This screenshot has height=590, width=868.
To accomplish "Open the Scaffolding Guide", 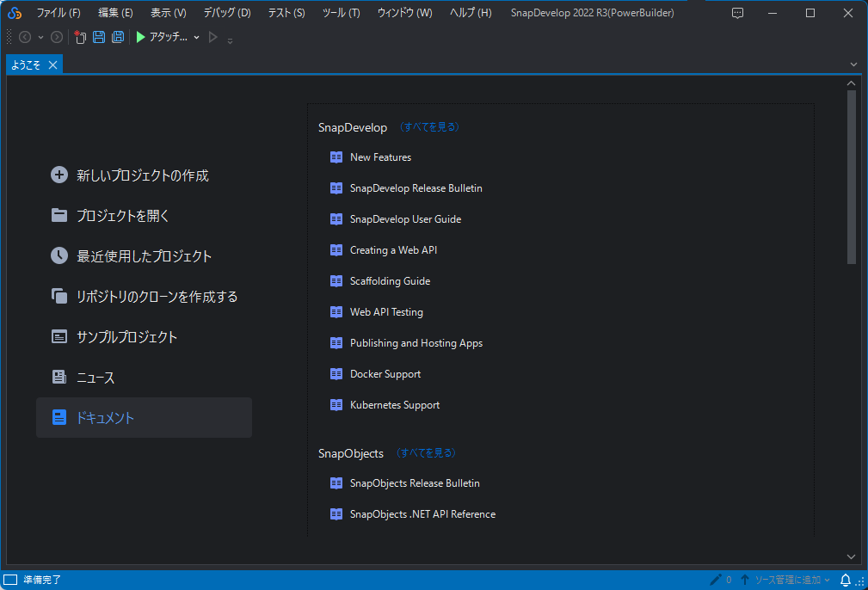I will coord(391,281).
